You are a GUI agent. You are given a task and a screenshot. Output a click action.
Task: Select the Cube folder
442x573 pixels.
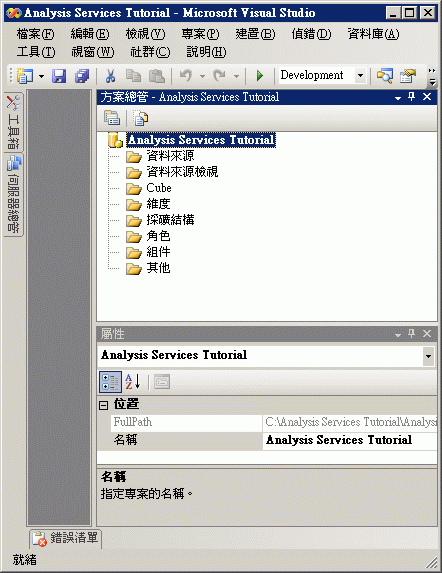click(x=159, y=188)
